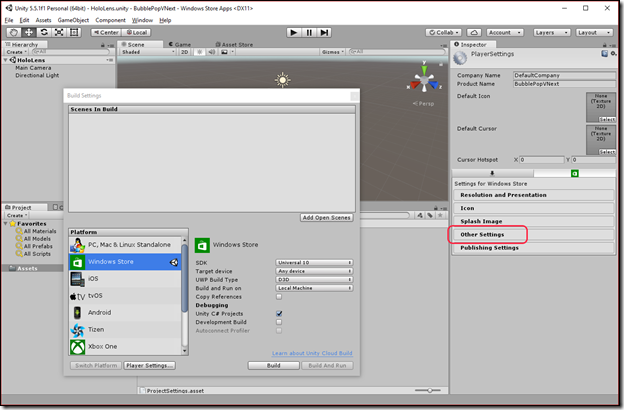This screenshot has height=410, width=624.
Task: Open the Assets menu
Action: [43, 20]
